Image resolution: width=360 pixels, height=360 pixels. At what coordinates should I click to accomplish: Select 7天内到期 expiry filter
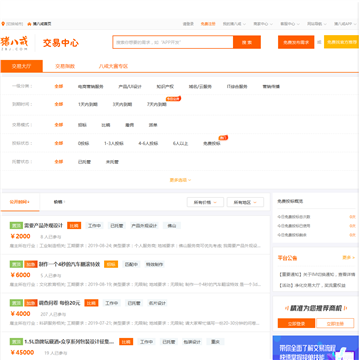pos(157,104)
